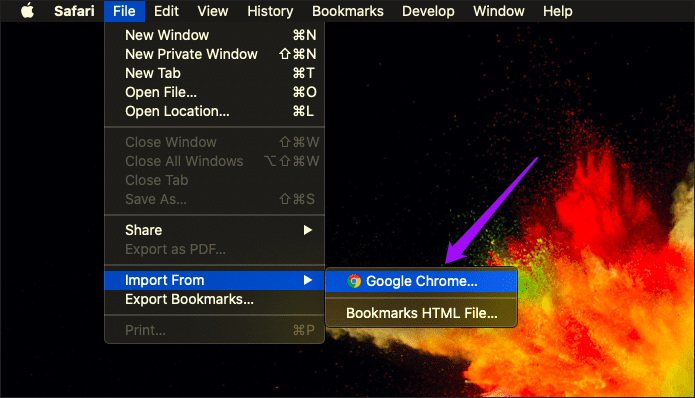Choose Open Location…
Screen dimensions: 695x398
215,111
